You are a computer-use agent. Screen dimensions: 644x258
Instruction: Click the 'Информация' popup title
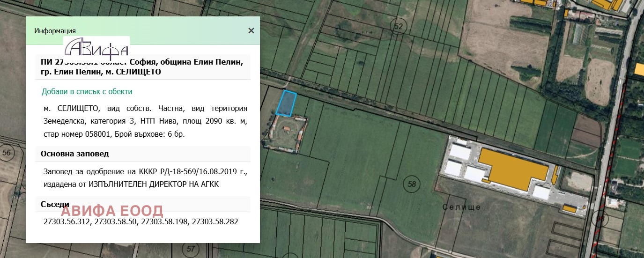(x=55, y=31)
